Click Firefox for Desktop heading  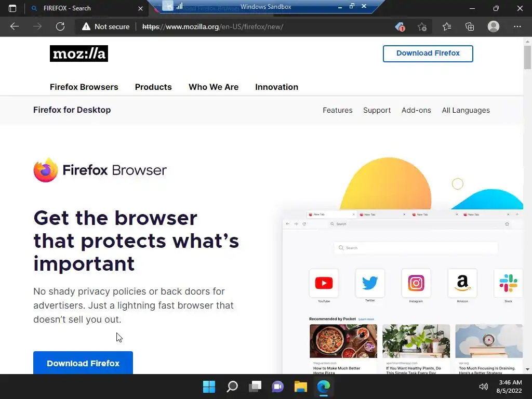[x=72, y=110]
